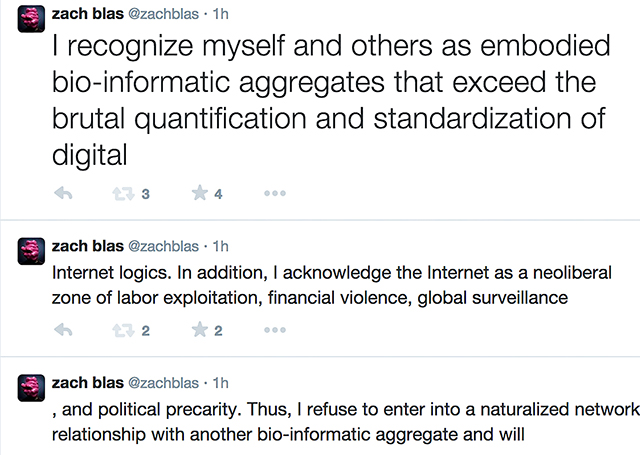Screen dimensions: 640x455
Task: Click zach blas avatar on third tweet
Action: point(31,389)
